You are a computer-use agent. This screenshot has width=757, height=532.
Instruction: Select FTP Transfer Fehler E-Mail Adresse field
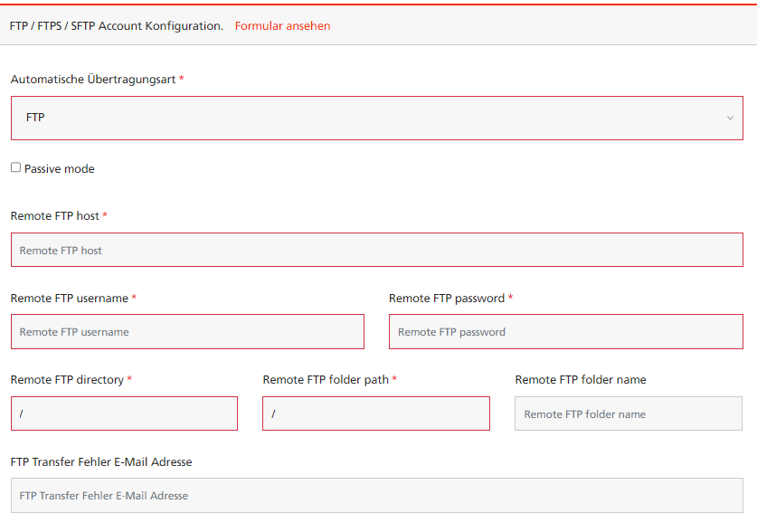[376, 495]
